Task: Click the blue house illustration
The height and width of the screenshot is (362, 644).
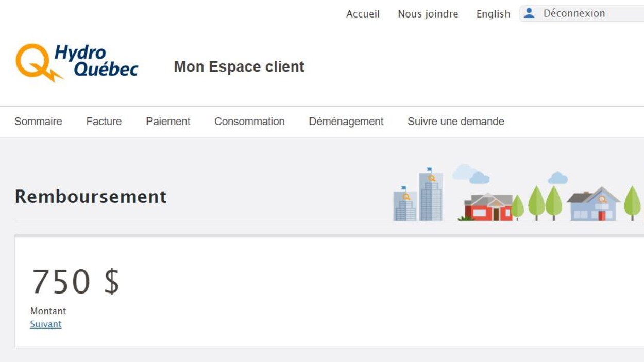Action: pyautogui.click(x=594, y=205)
